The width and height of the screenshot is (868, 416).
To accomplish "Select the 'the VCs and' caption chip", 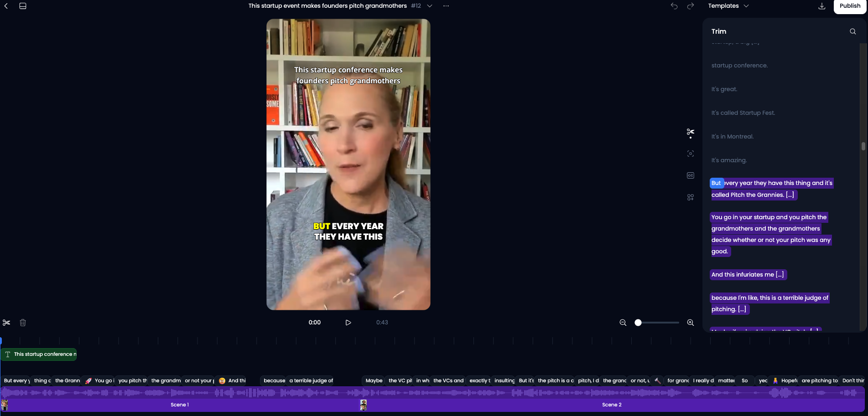I will (x=448, y=380).
